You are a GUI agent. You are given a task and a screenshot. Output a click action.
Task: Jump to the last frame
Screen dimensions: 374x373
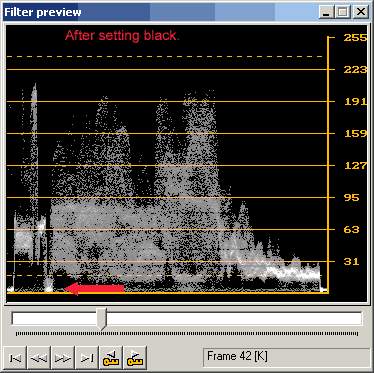[x=87, y=357]
